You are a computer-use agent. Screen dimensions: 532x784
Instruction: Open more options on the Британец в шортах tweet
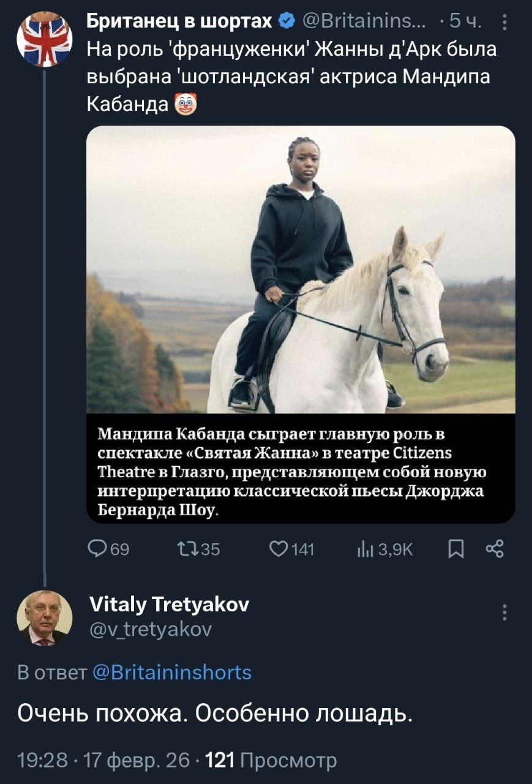[x=504, y=20]
